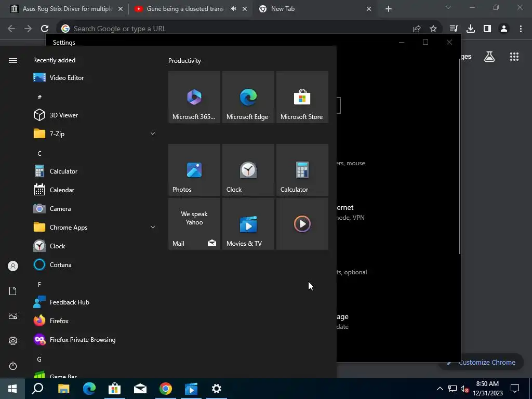Reload the Chrome page
Screen dimensions: 532x399
(45, 29)
